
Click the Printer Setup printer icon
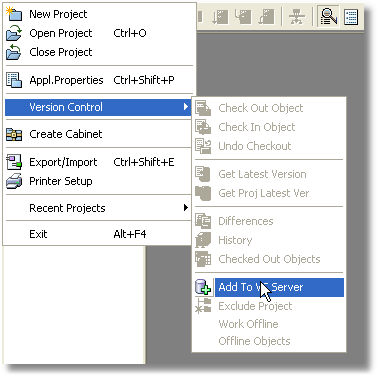14,181
